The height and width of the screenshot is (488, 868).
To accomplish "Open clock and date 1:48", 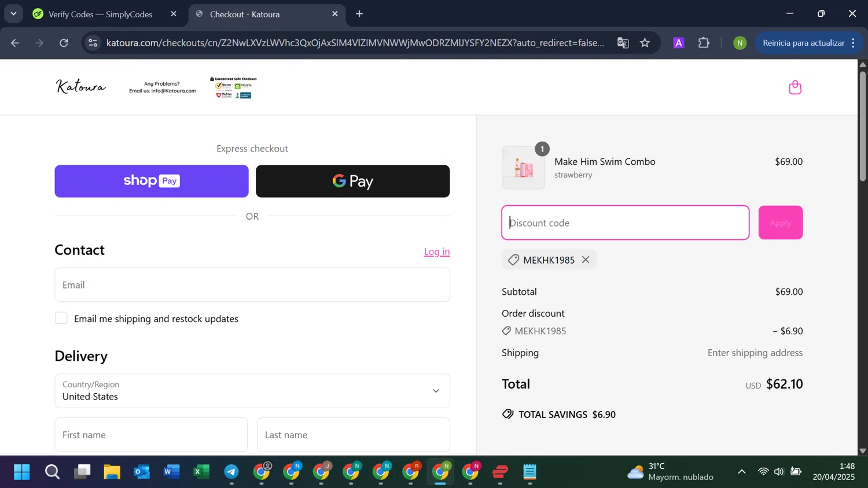I will click(x=833, y=472).
